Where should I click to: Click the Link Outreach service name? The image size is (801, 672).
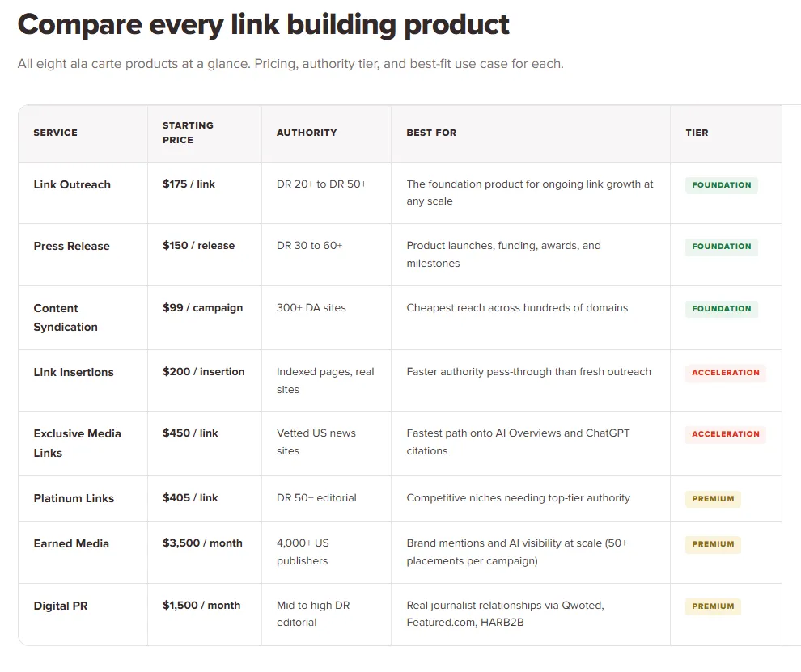tap(72, 184)
